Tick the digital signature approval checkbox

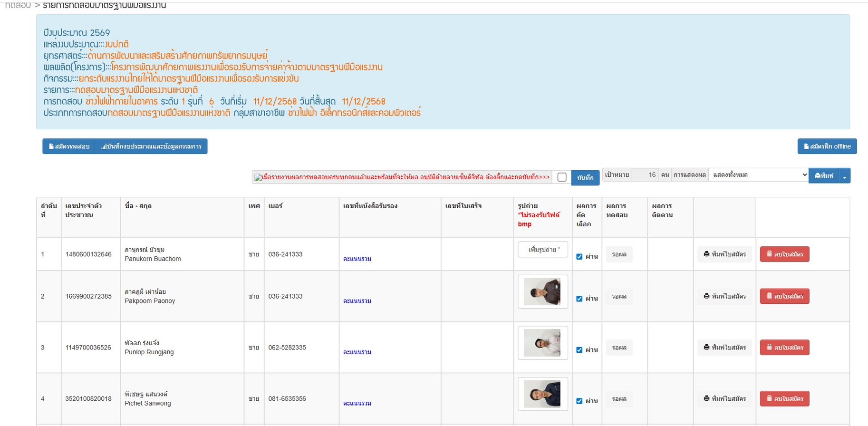[x=562, y=177]
